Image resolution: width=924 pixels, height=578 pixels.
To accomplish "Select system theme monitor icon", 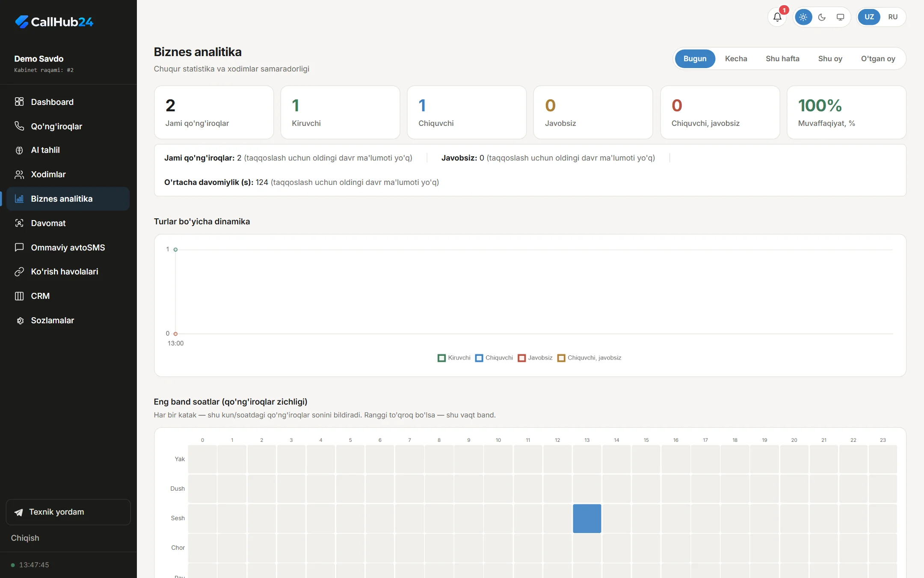I will [840, 17].
